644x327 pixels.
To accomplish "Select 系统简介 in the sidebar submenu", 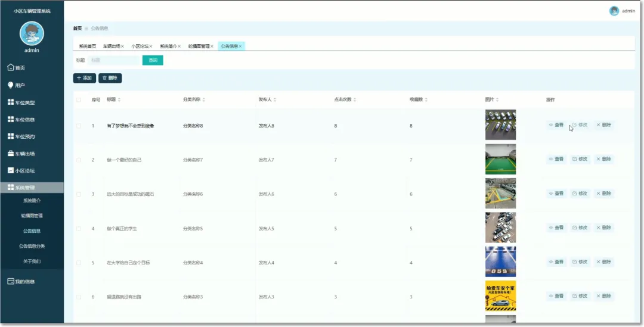I will [32, 201].
